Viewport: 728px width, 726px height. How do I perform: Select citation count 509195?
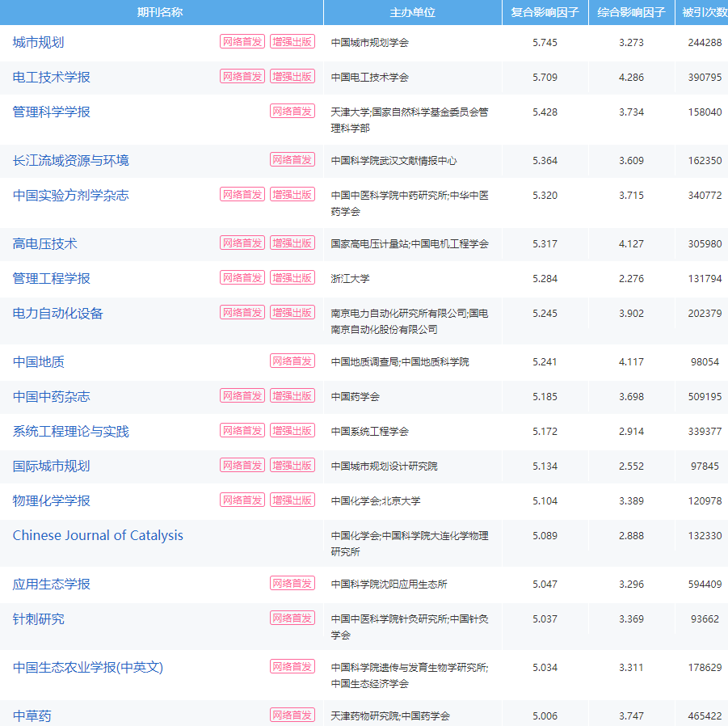[x=705, y=397]
